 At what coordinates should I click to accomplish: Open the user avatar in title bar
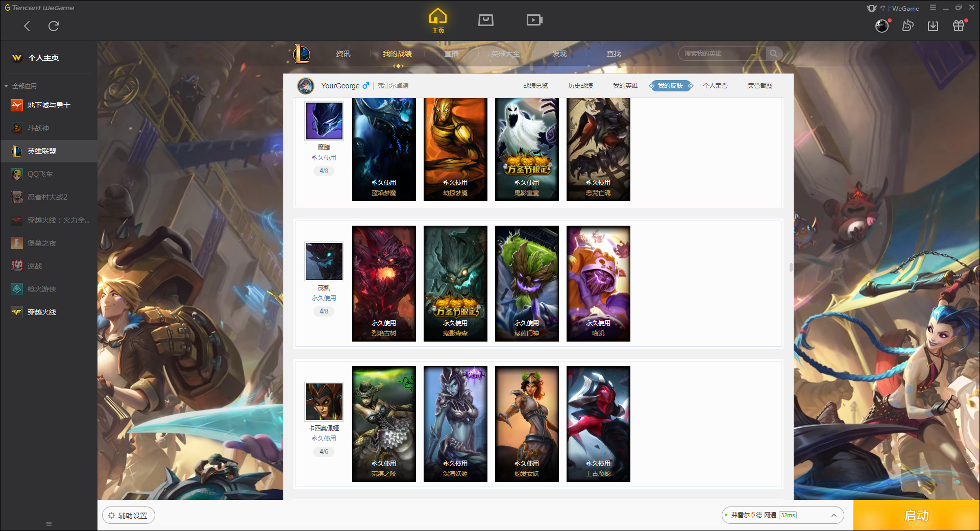pos(882,26)
